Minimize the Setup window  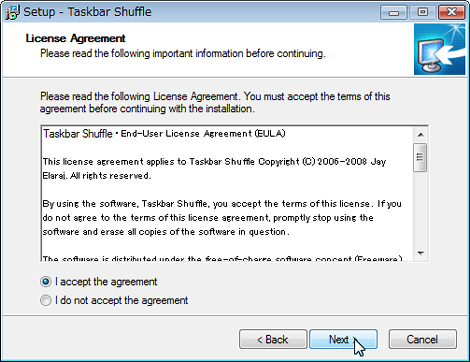(x=394, y=13)
